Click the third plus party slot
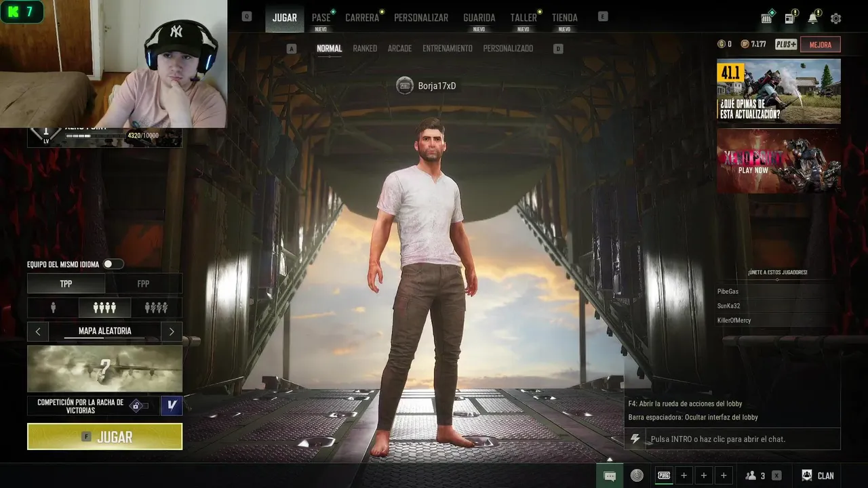This screenshot has width=868, height=488. tap(724, 476)
